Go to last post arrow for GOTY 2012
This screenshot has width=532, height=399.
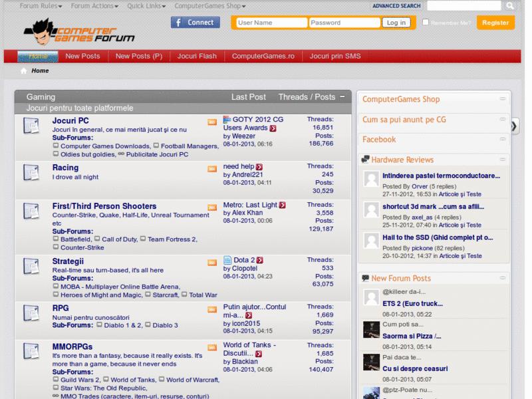point(273,128)
